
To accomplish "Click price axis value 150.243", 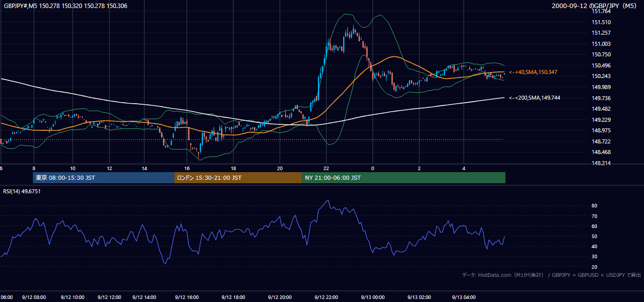I will [x=602, y=76].
